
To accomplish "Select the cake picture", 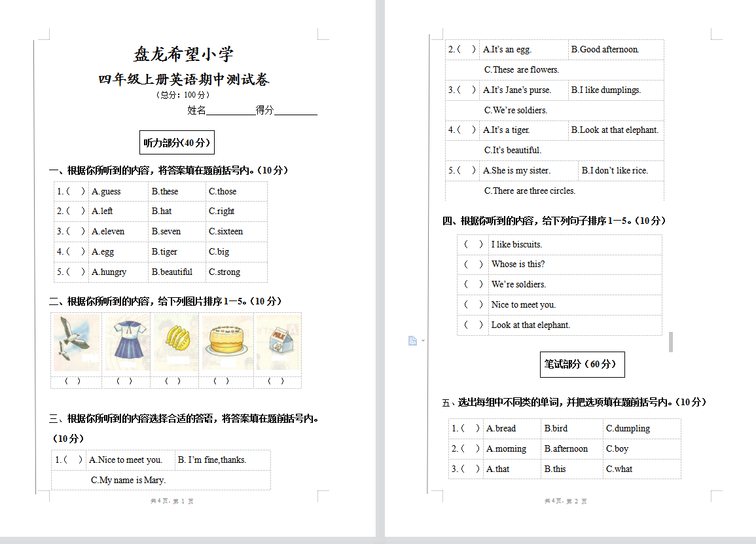I will click(x=226, y=342).
